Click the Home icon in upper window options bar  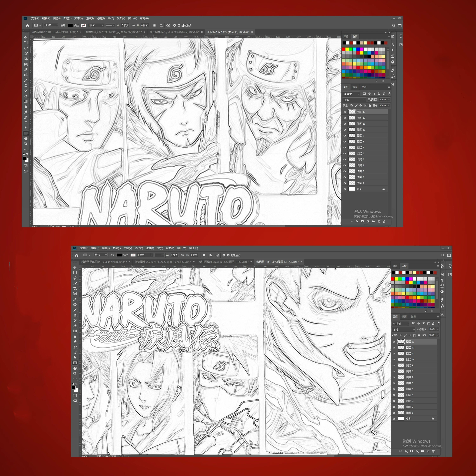(x=27, y=25)
